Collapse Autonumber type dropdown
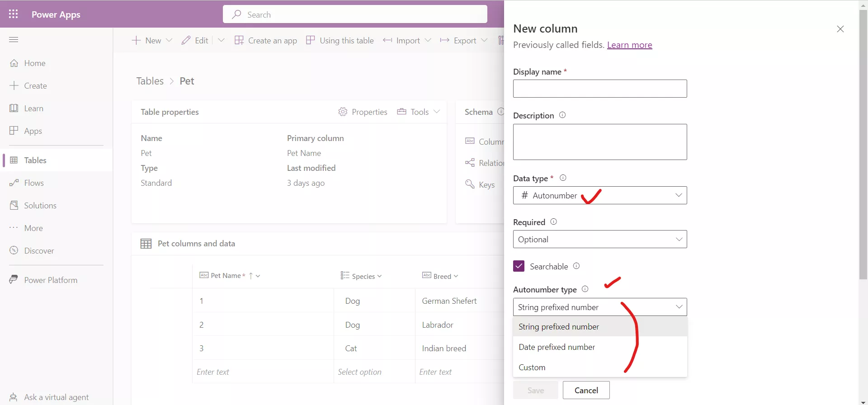Viewport: 868px width, 405px height. (600, 307)
